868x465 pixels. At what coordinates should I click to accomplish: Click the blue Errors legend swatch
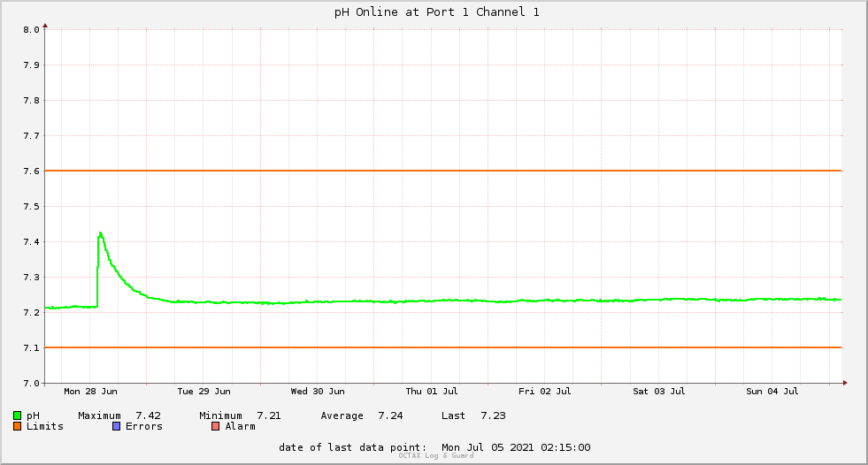(x=116, y=426)
